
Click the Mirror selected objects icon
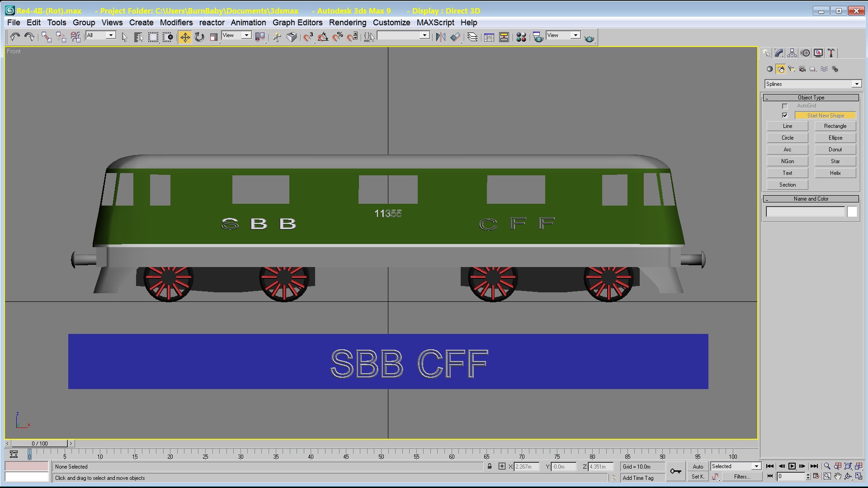click(440, 37)
